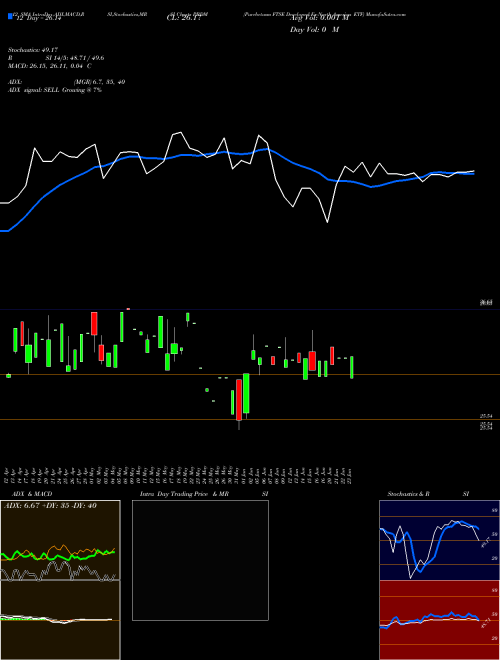Click the red RSI chart panel
Viewport: 500px width, 660px height.
(x=439, y=620)
